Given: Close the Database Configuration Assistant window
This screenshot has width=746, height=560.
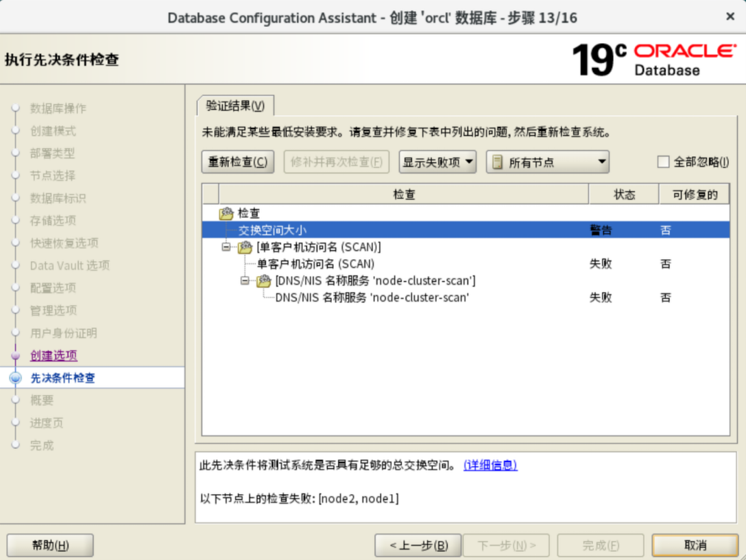Looking at the screenshot, I should pos(730,16).
